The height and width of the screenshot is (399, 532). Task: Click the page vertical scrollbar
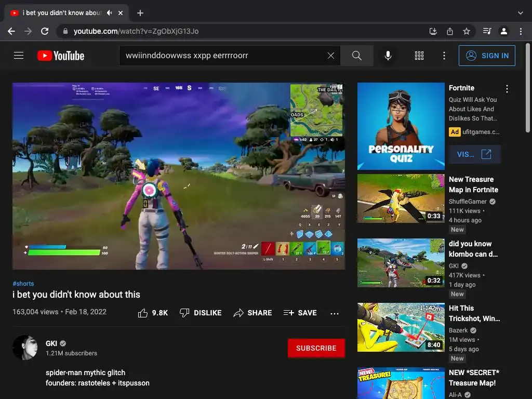528,88
